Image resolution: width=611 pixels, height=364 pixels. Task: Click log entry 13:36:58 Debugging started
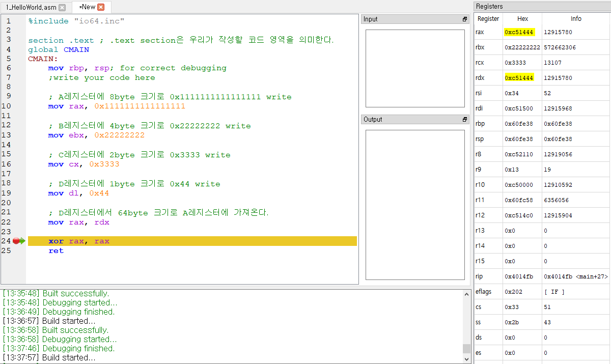(x=60, y=340)
